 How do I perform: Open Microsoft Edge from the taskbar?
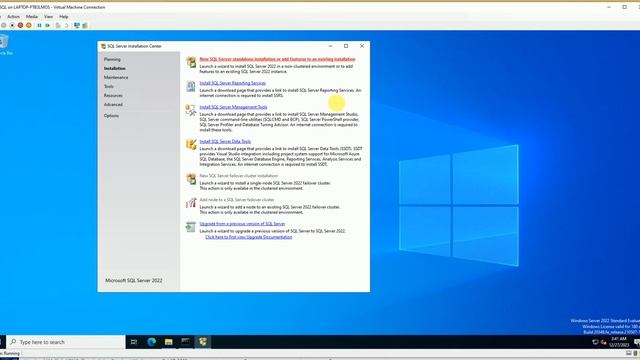151,342
